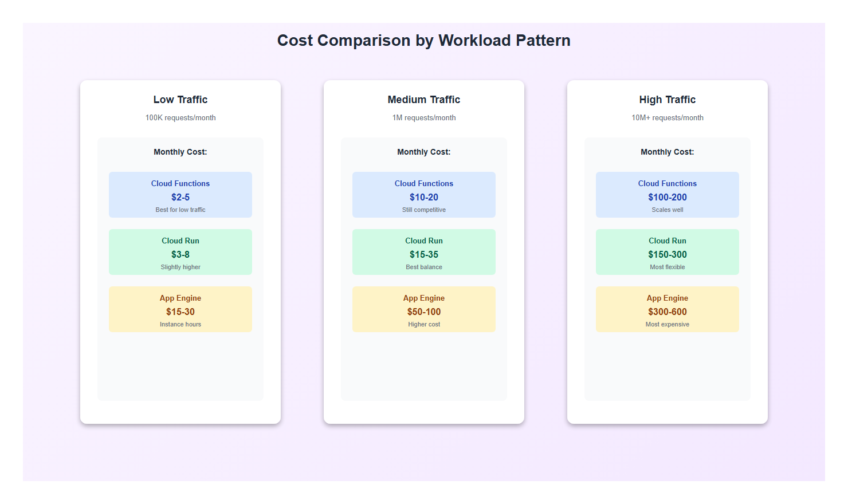Click the Low Traffic Cloud Run $3-8 box
The image size is (848, 504).
click(180, 253)
